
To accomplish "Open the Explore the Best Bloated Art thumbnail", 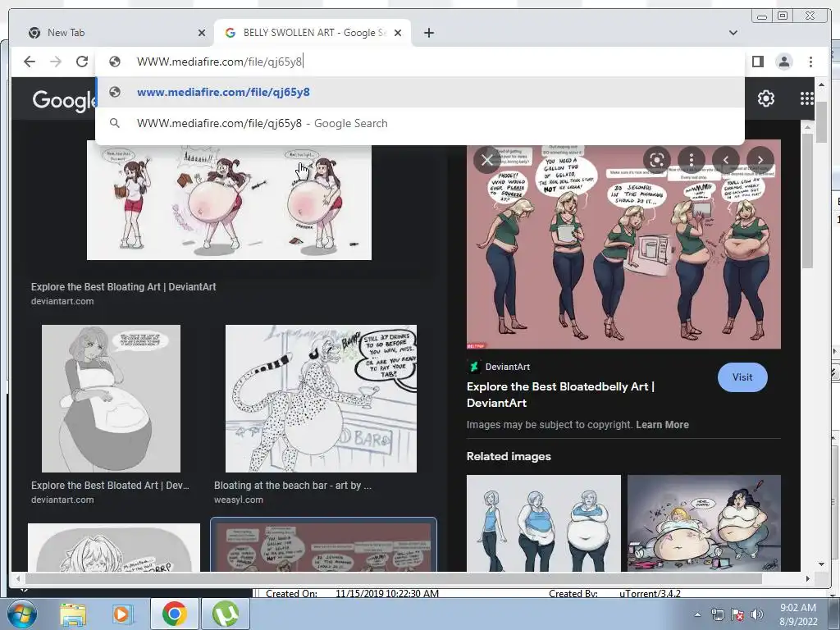I will click(x=111, y=399).
